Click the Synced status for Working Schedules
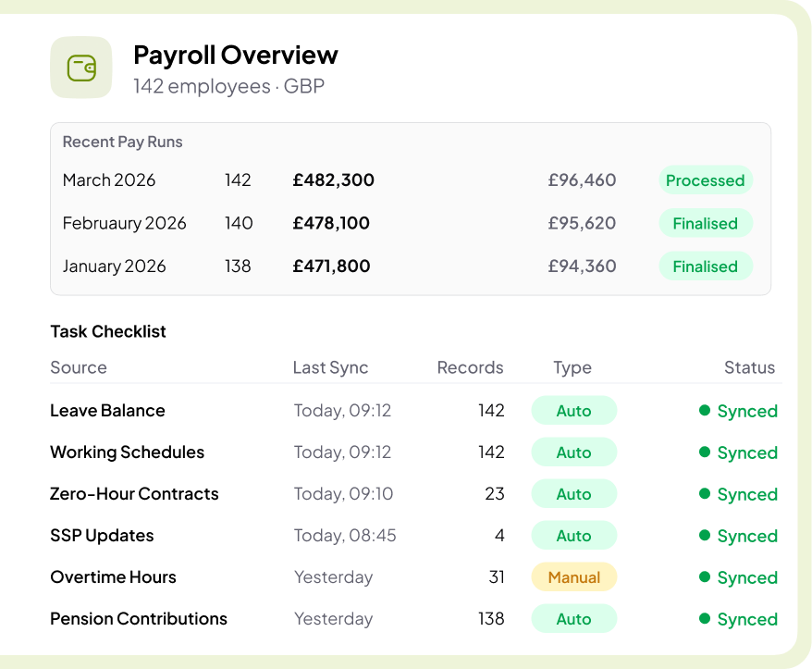The height and width of the screenshot is (669, 812). (x=746, y=452)
